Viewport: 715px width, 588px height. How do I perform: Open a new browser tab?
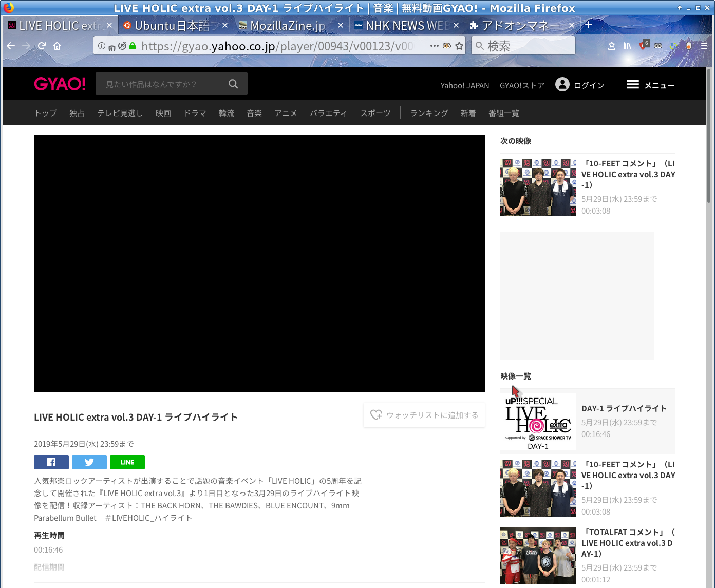coord(589,25)
